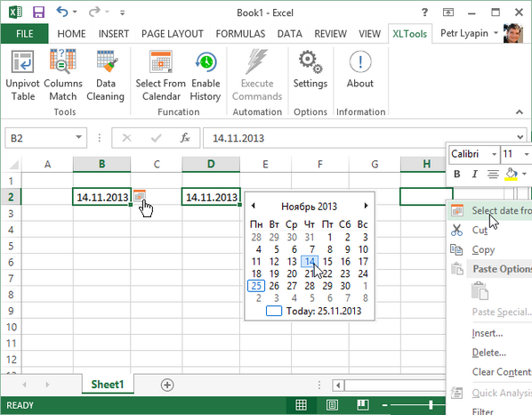Apply yellow fill color from mini toolbar
The image size is (532, 415).
[512, 175]
